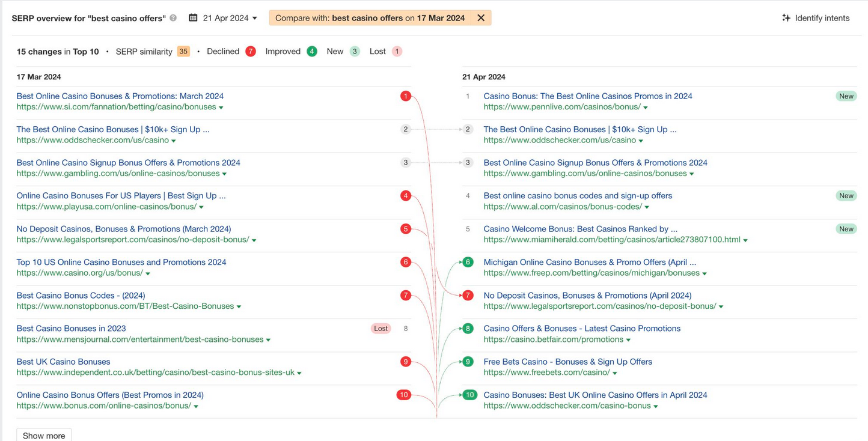
Task: Click the New tag on the pennlive.com row
Action: click(x=846, y=96)
